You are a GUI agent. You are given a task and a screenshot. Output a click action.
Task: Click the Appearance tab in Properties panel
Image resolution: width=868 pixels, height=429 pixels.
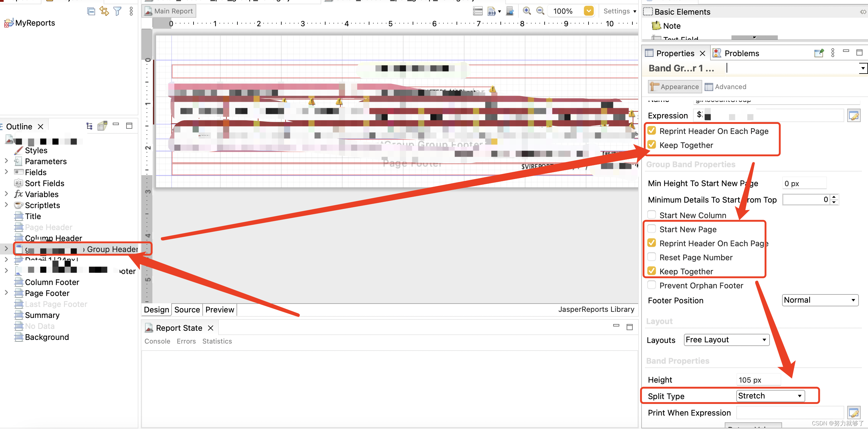pyautogui.click(x=675, y=86)
